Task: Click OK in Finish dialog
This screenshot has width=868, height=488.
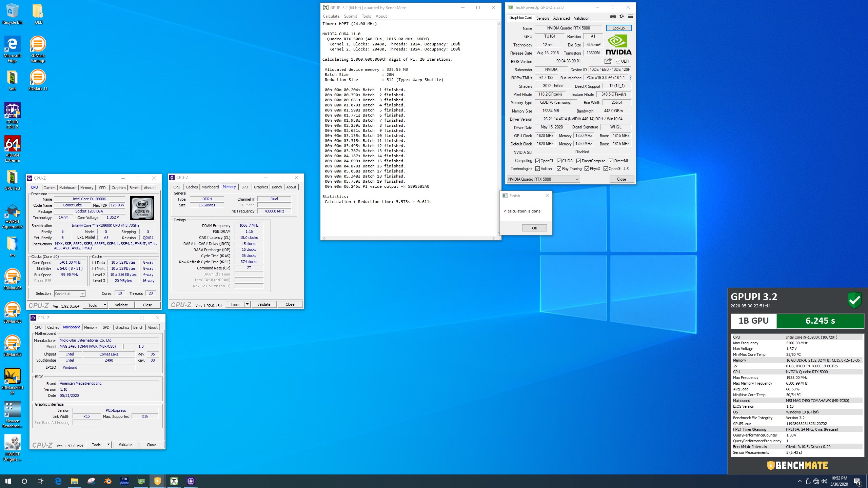Action: point(534,228)
